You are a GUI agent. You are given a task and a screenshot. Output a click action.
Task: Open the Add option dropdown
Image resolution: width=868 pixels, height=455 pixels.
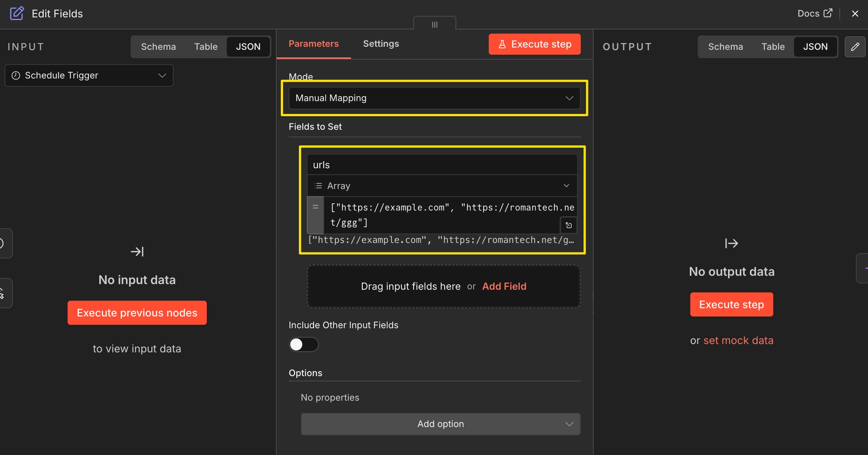tap(440, 424)
